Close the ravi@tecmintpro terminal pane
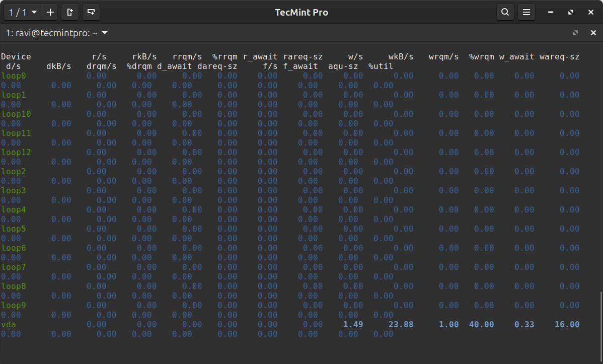 (x=593, y=33)
